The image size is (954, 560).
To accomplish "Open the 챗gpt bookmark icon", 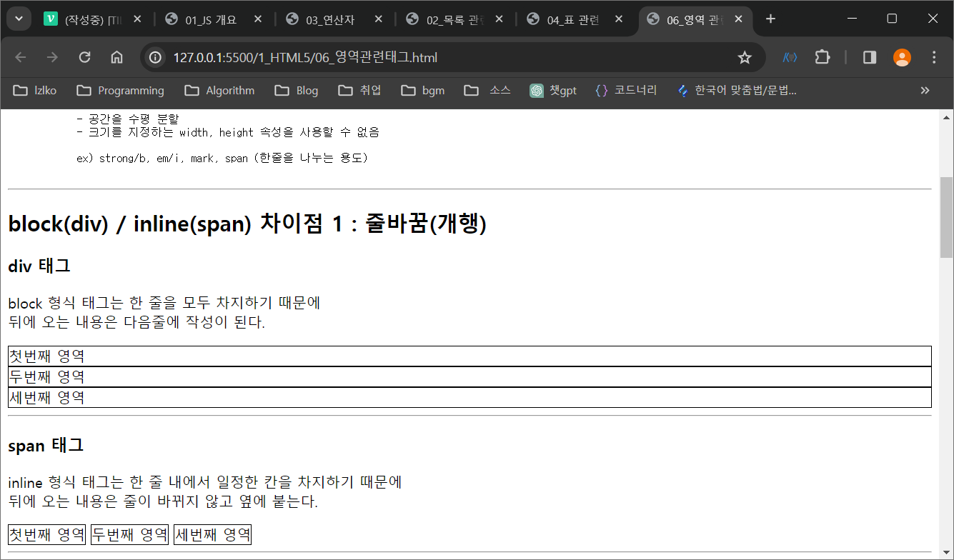I will click(x=536, y=90).
